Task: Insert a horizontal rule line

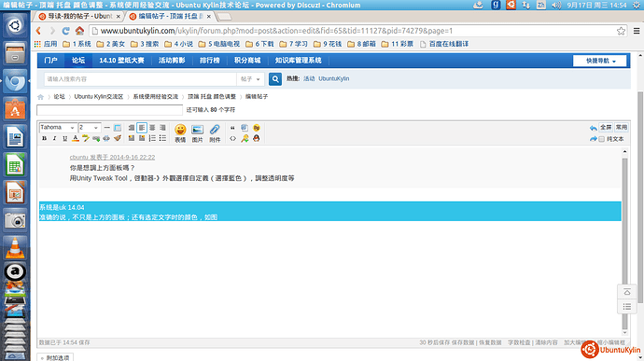Action: tap(106, 128)
